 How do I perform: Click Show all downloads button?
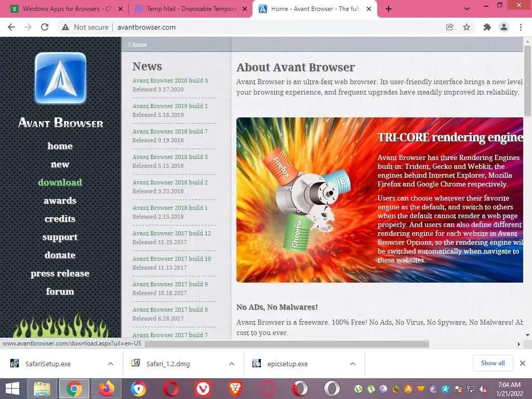point(493,363)
